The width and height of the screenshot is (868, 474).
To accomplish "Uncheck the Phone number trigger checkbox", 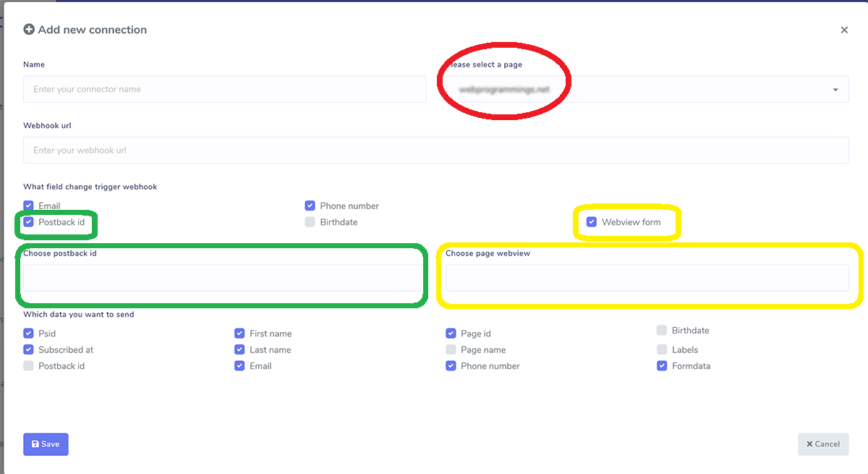I will 310,206.
